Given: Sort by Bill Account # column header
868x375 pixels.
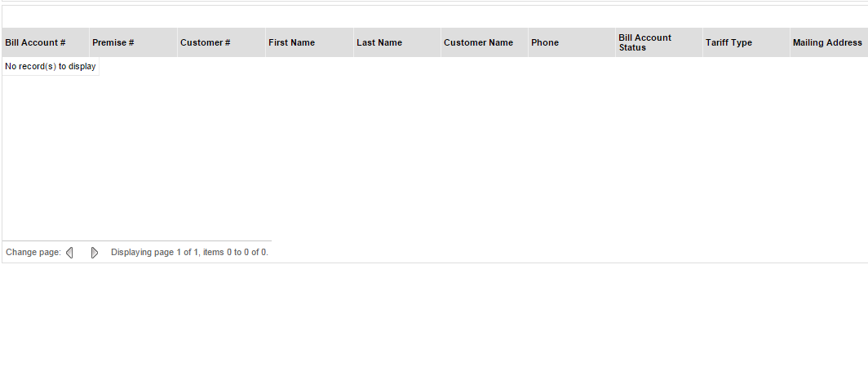Looking at the screenshot, I should click(x=35, y=42).
